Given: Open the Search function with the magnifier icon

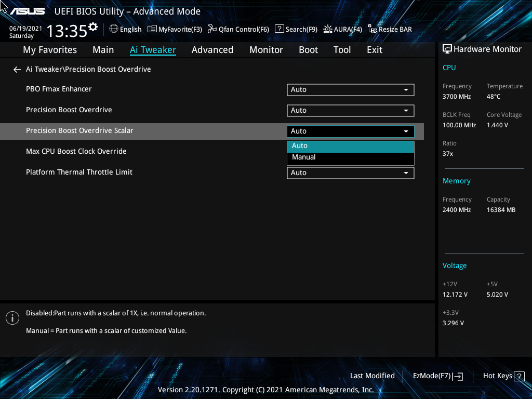Looking at the screenshot, I should pyautogui.click(x=296, y=29).
